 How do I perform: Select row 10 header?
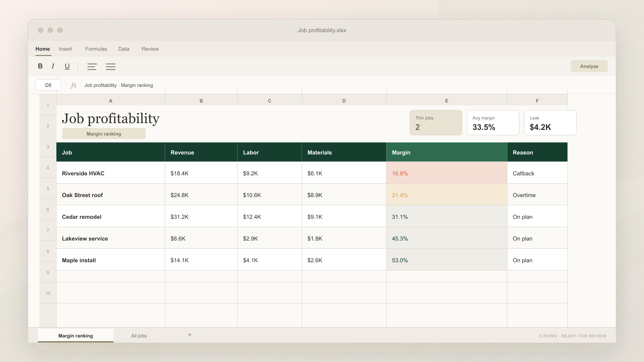click(48, 293)
